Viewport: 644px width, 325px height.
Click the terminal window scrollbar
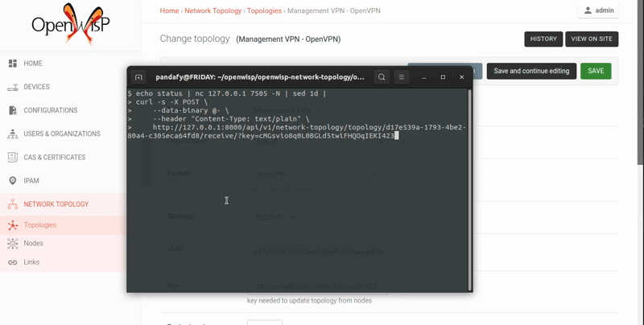click(470, 191)
